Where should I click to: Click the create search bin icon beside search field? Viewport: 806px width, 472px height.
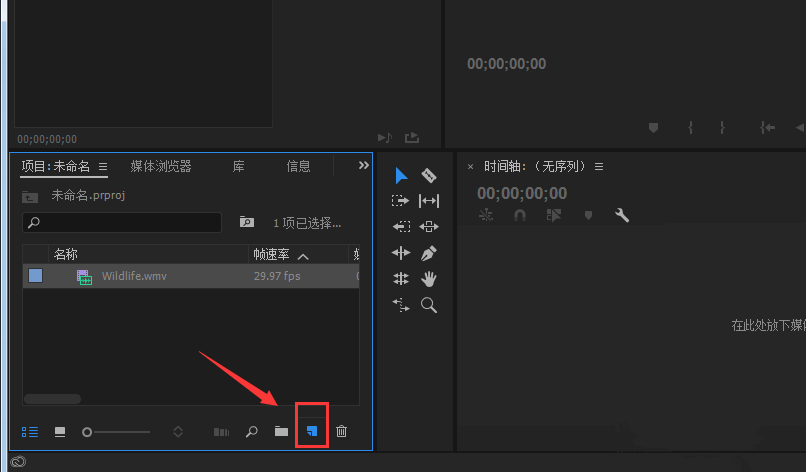(247, 222)
